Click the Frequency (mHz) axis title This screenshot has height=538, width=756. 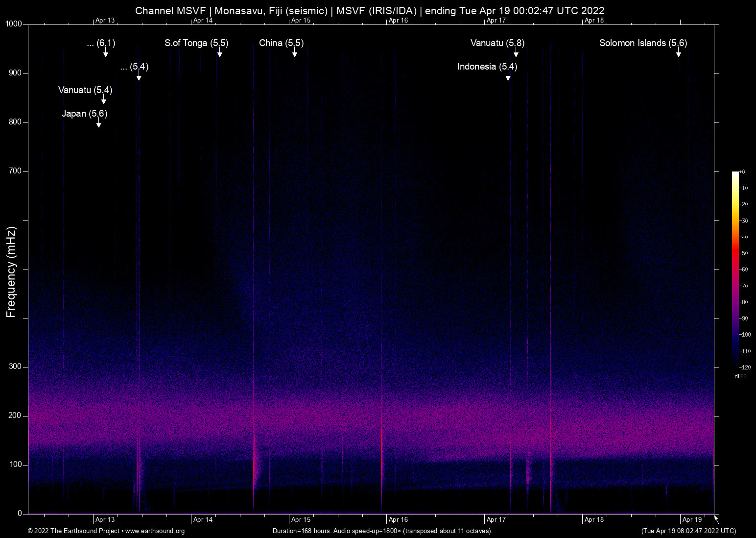coord(11,272)
